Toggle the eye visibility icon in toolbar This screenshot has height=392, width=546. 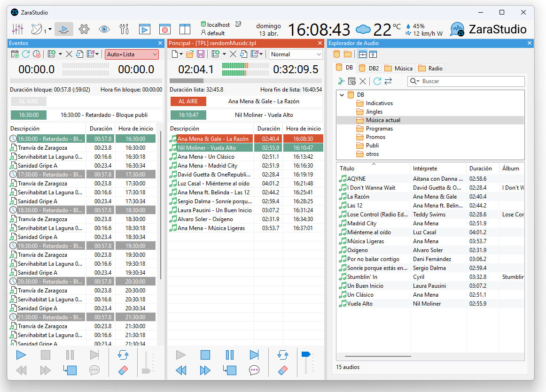click(x=104, y=30)
